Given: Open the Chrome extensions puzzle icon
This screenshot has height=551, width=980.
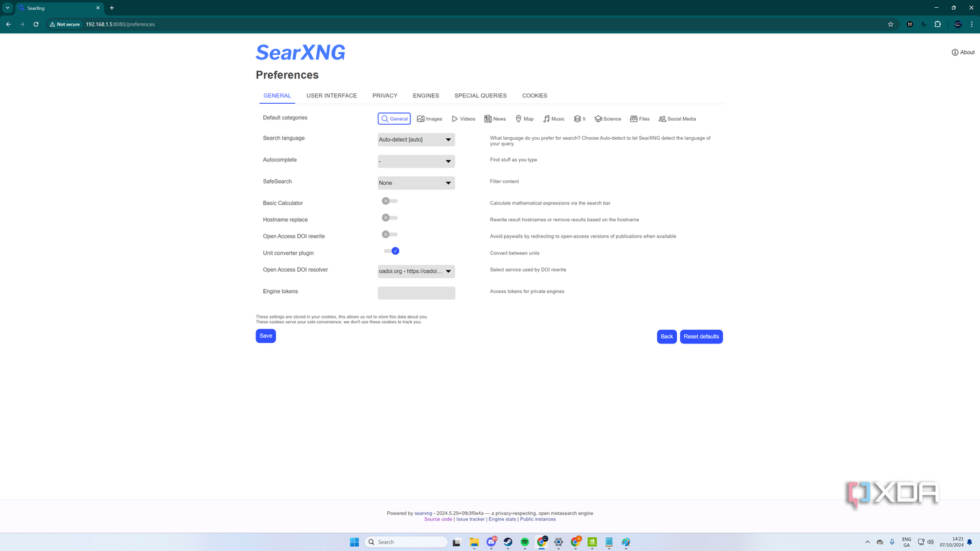Looking at the screenshot, I should [x=938, y=24].
